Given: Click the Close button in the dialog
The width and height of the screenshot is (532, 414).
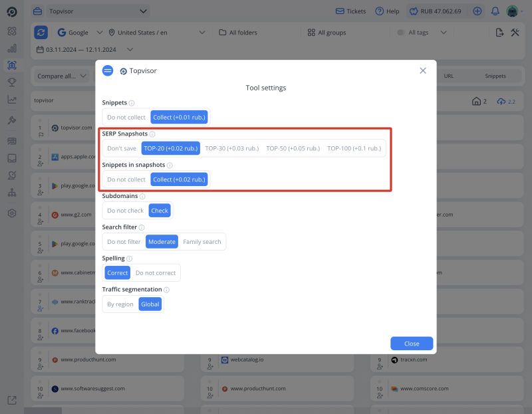Looking at the screenshot, I should tap(411, 344).
